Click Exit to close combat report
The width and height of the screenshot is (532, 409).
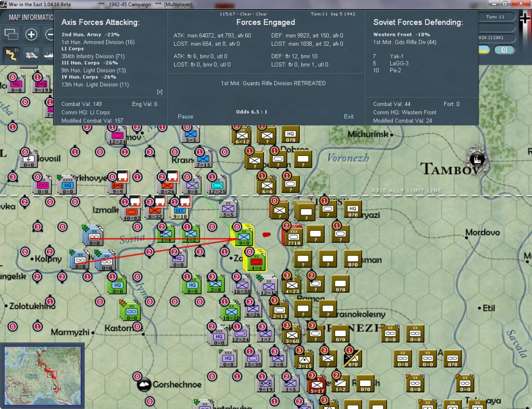point(349,116)
